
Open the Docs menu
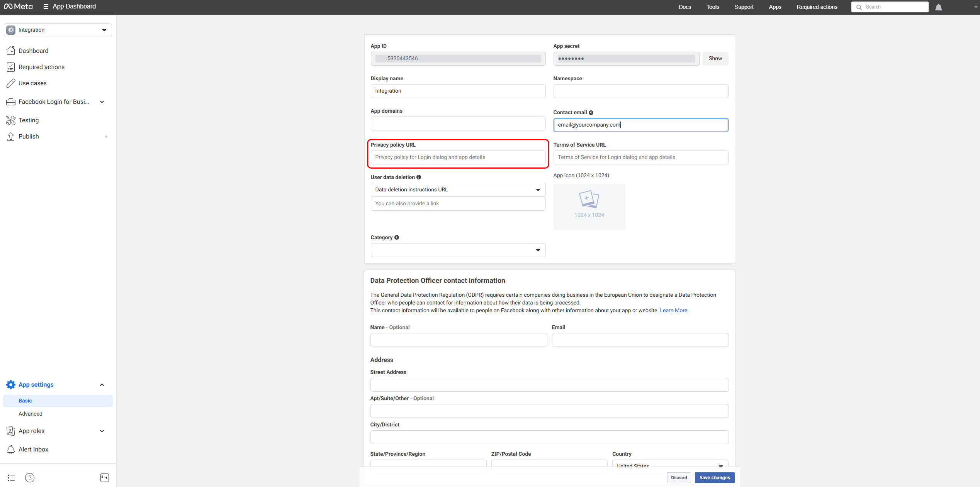684,7
